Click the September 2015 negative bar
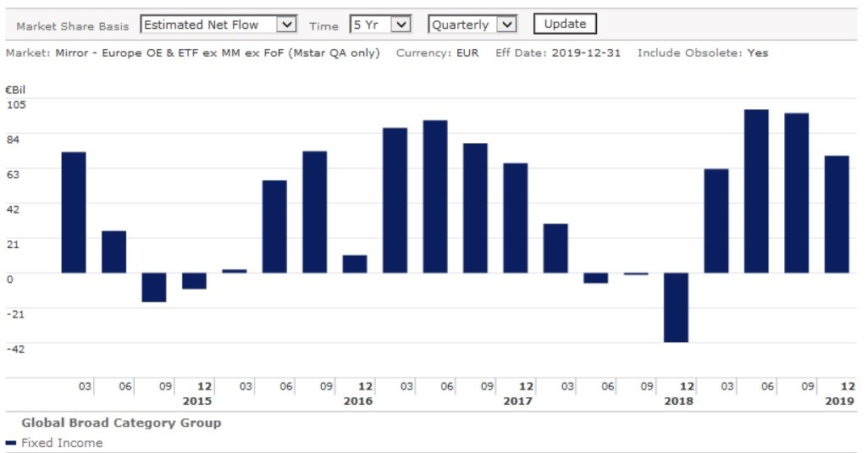The image size is (868, 453). 154,287
